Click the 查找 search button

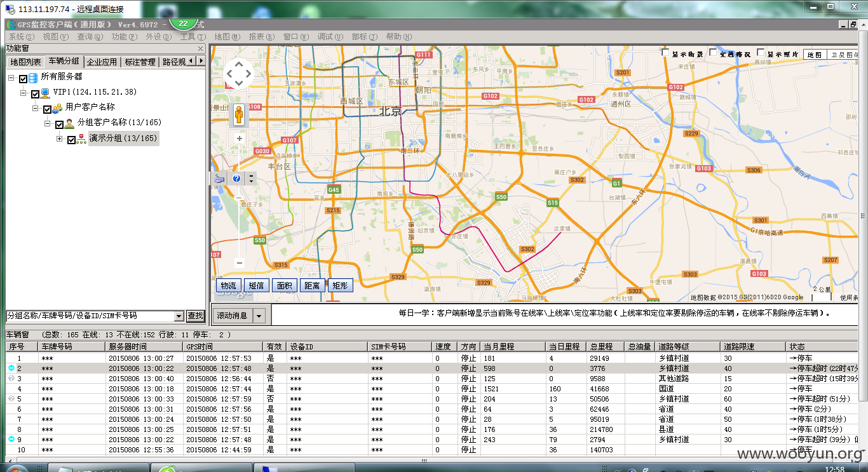pos(195,316)
